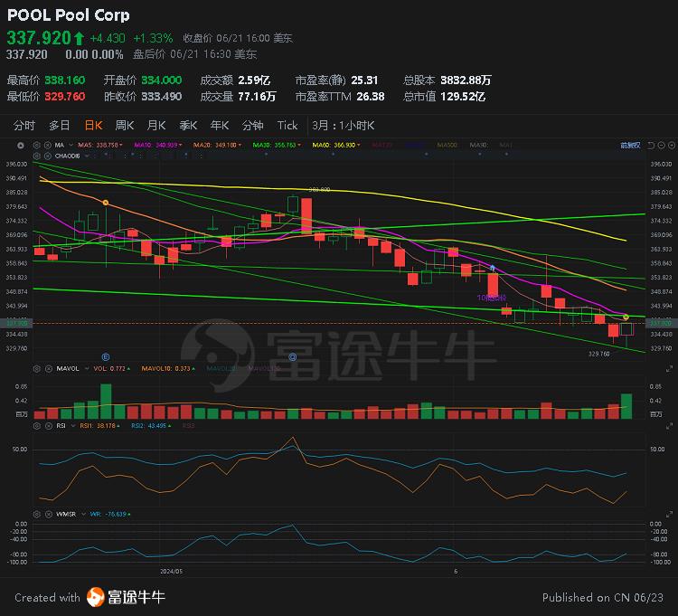678x616 pixels.
Task: Maximize the WMSR sub-chart panel
Action: tap(669, 514)
